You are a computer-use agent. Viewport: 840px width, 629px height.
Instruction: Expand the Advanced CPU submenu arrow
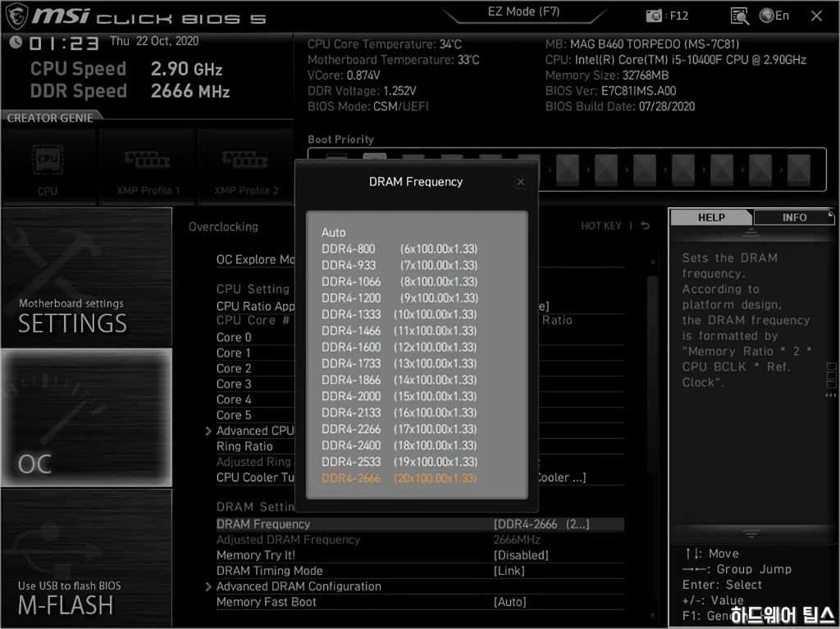point(209,431)
